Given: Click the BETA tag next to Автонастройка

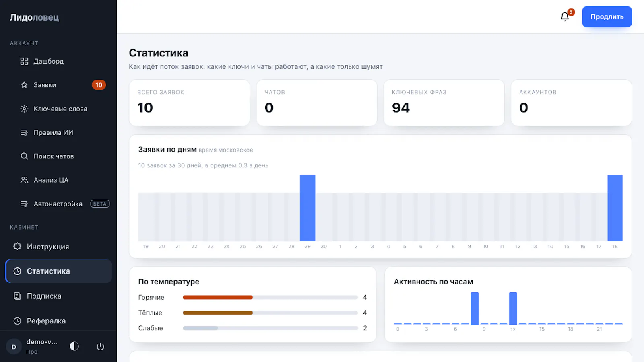Looking at the screenshot, I should (x=100, y=204).
